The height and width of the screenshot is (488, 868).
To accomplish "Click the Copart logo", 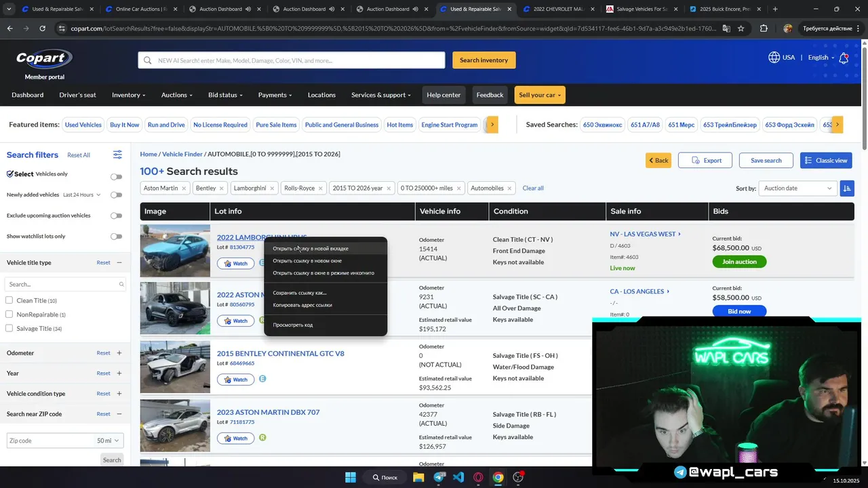I will (44, 59).
